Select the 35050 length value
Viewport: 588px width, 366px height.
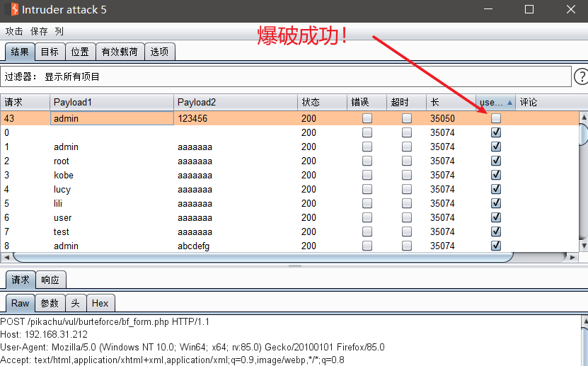442,118
